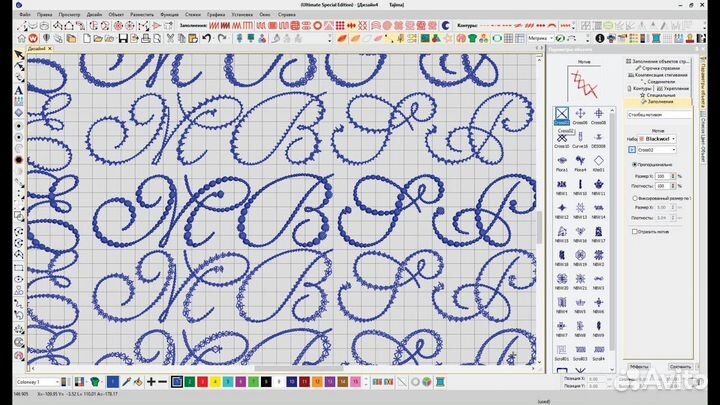Viewport: 720px width, 405px height.
Task: Pick black color swatch 8
Action: (266, 382)
